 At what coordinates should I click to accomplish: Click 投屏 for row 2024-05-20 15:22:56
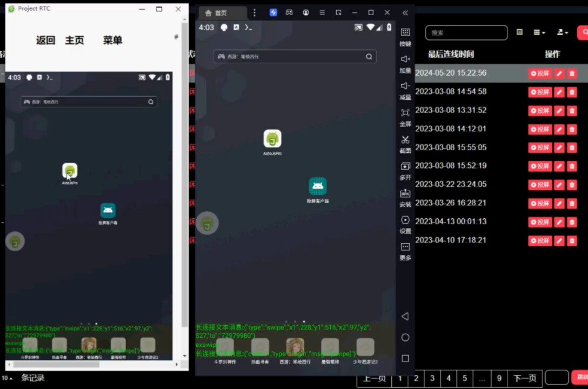[x=540, y=73]
